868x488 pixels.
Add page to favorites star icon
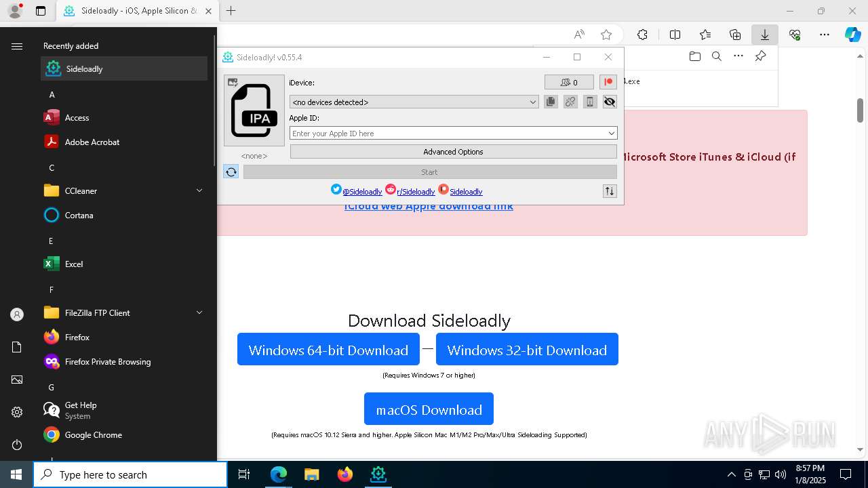[x=606, y=35]
